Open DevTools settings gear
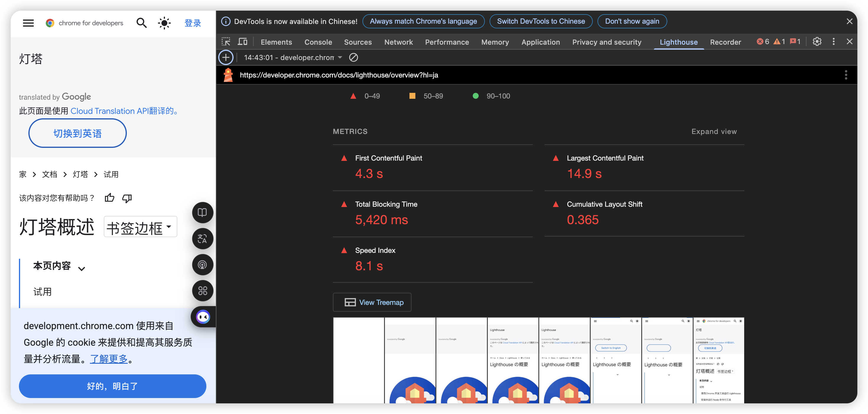 [x=817, y=41]
